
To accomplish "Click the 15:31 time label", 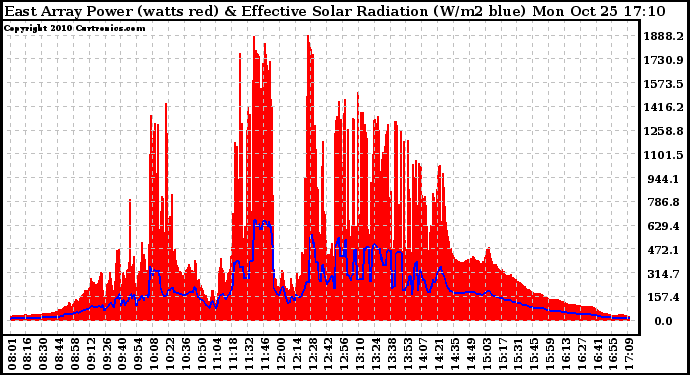I will click(x=518, y=354).
